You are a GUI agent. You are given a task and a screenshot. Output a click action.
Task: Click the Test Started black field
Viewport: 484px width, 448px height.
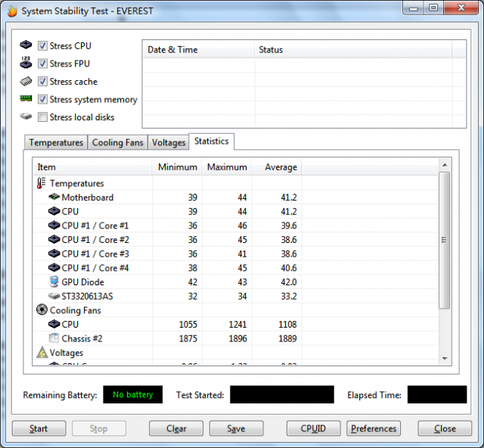282,394
